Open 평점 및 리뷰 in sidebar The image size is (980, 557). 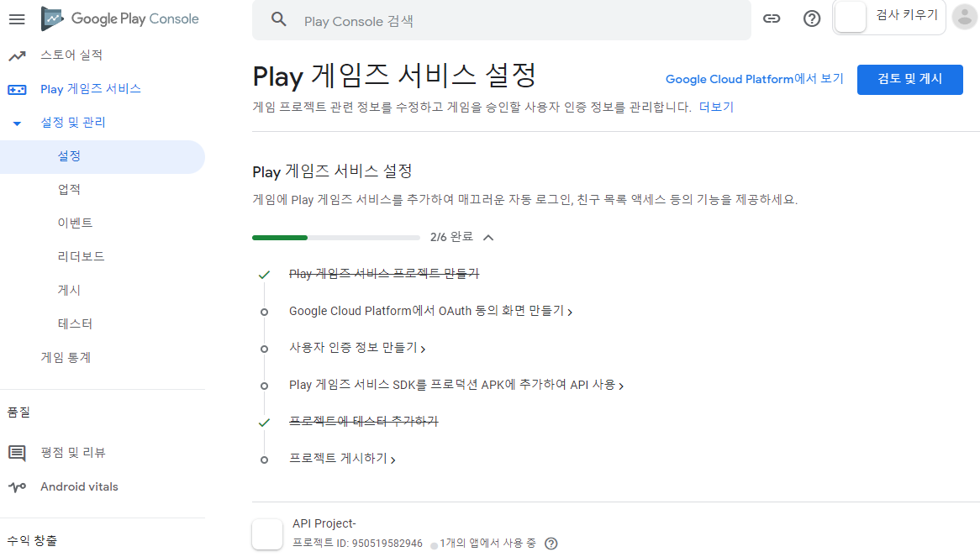coord(73,453)
